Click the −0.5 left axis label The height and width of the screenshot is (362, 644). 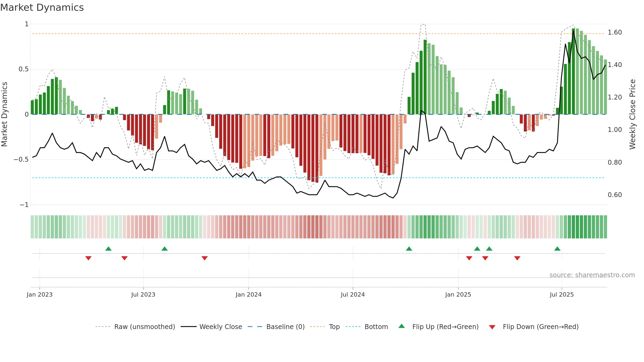[21, 160]
